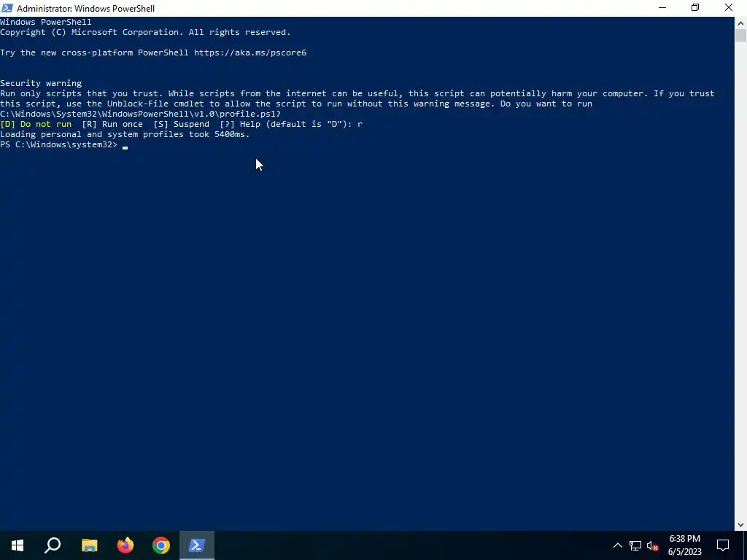
Task: Click the '[D] Do not run' option text
Action: click(x=36, y=124)
